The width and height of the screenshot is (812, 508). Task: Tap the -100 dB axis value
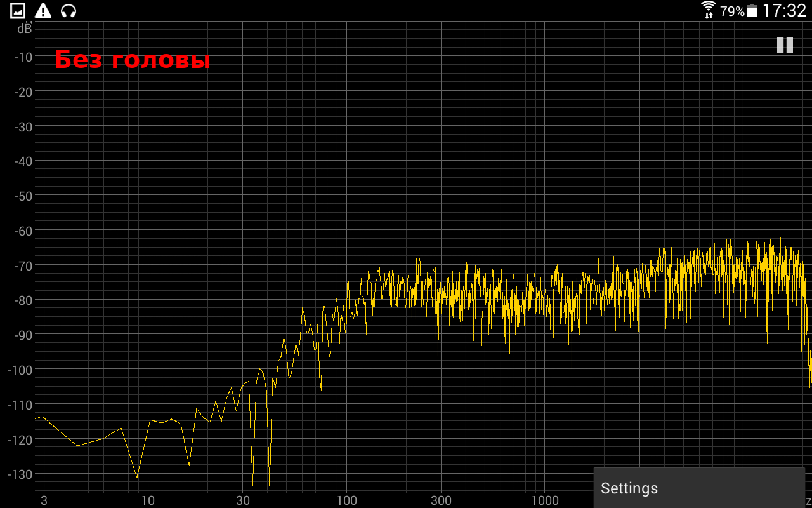(x=20, y=370)
